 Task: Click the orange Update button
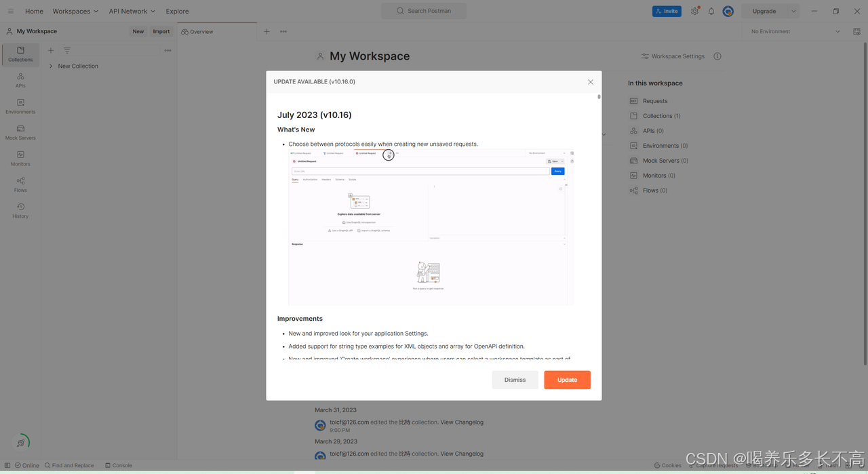[x=567, y=380]
